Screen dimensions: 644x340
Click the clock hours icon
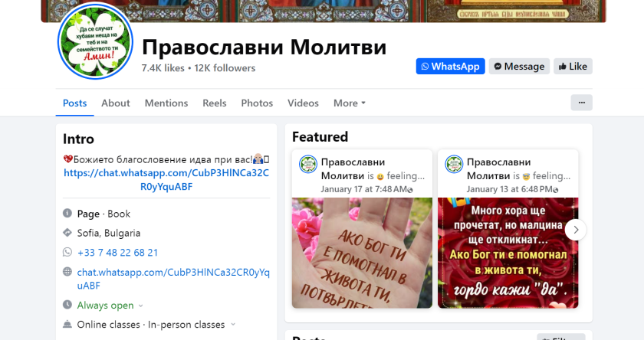coord(67,305)
